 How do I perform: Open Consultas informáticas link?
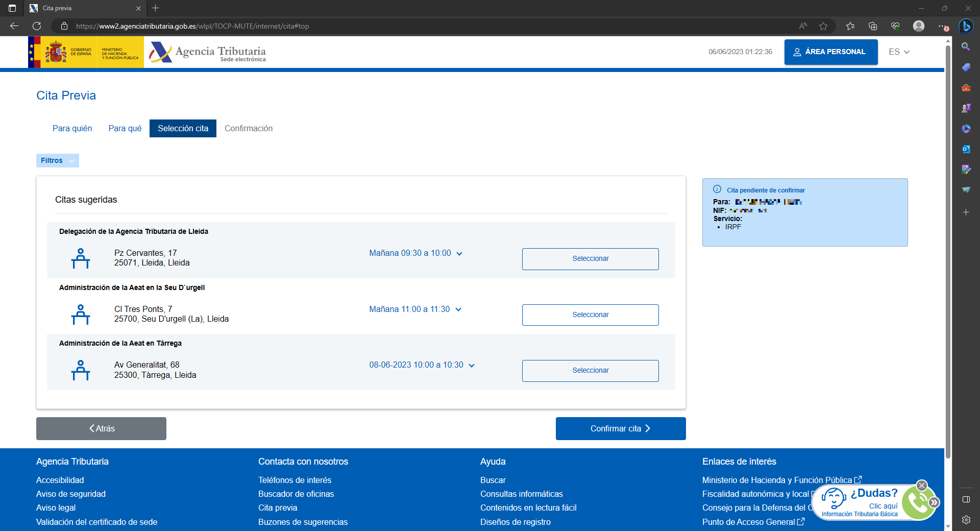coord(521,494)
